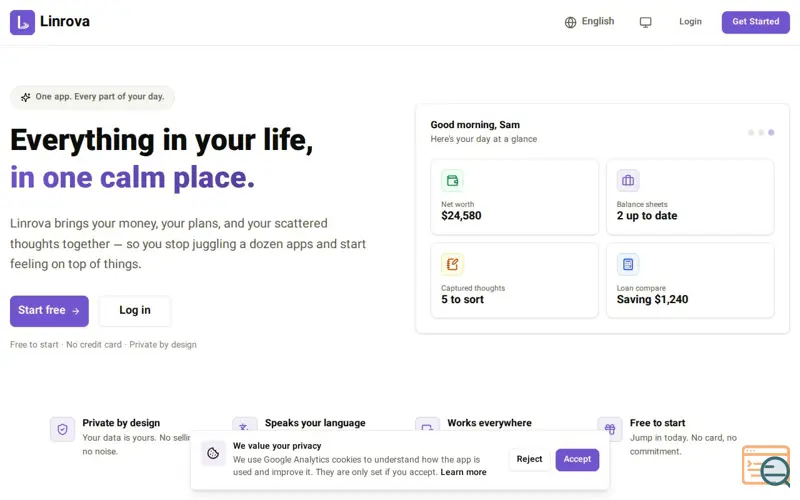The width and height of the screenshot is (800, 500).
Task: Open the Login link
Action: (690, 22)
